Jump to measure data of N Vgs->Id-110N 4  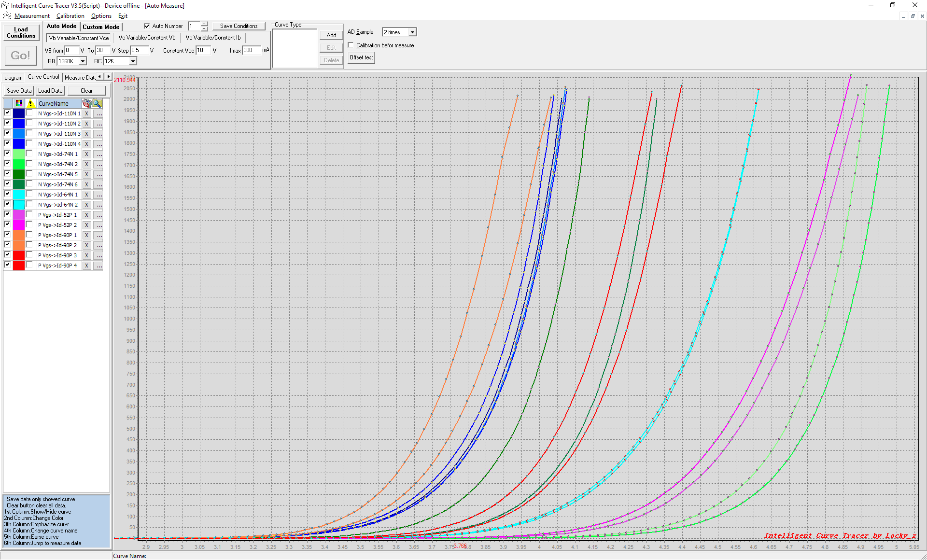pyautogui.click(x=98, y=144)
